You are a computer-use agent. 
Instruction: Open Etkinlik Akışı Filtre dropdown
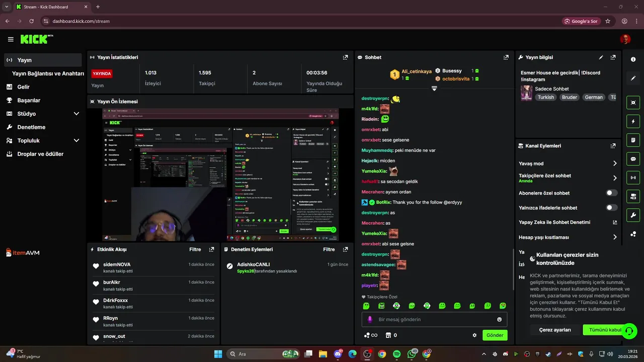click(x=195, y=249)
